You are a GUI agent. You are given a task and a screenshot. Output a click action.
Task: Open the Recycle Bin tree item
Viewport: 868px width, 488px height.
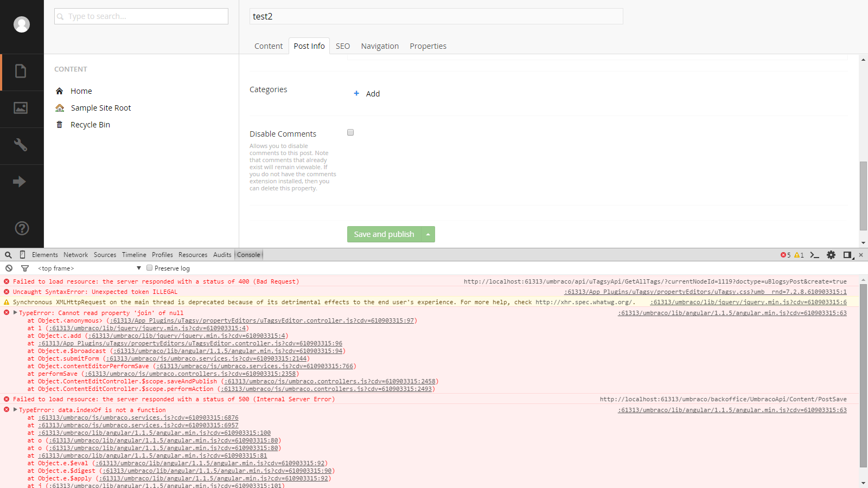pos(90,125)
